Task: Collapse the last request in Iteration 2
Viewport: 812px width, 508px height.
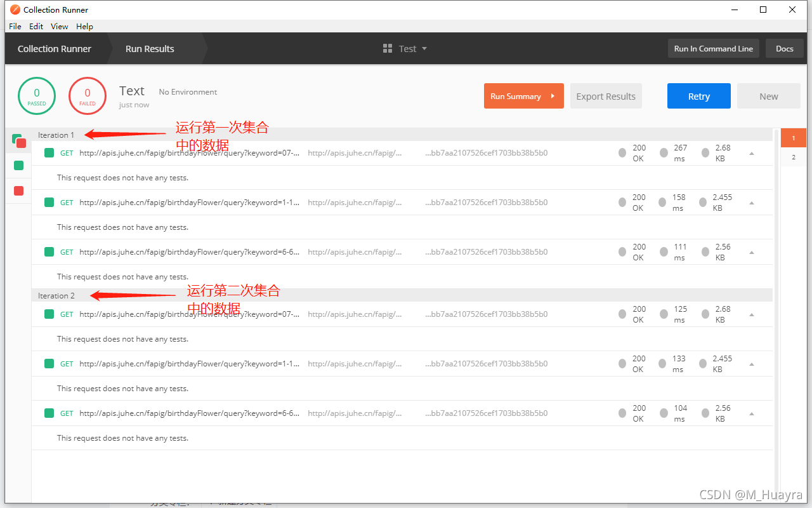Action: 752,413
